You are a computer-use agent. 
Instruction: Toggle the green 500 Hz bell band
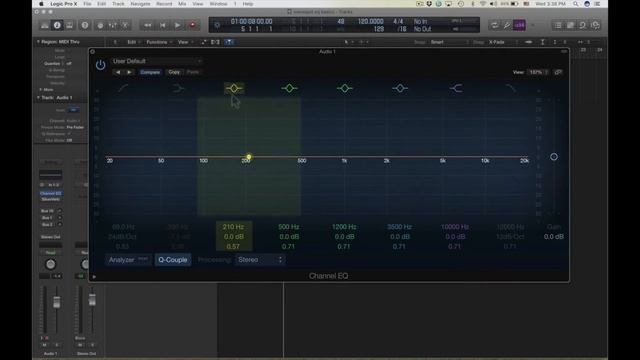[289, 88]
